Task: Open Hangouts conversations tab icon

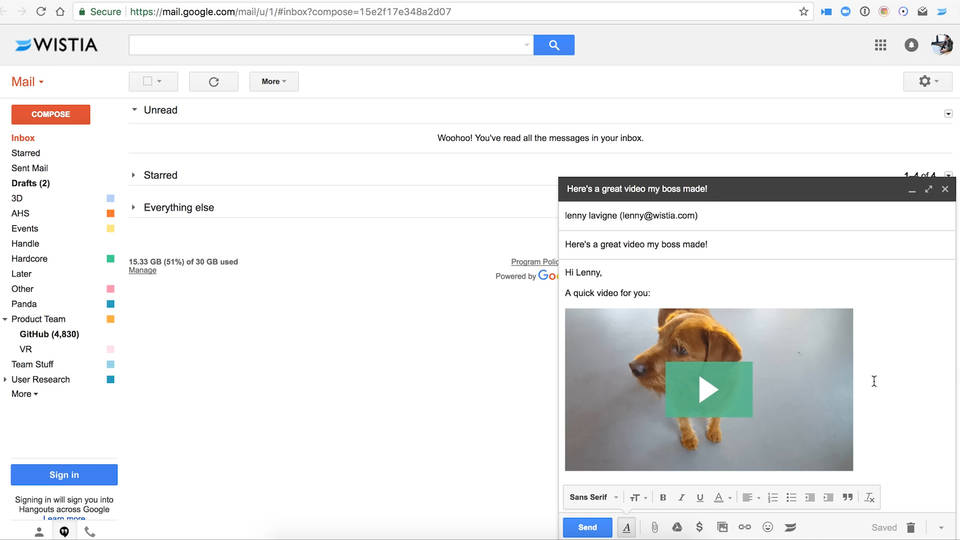Action: [x=64, y=532]
